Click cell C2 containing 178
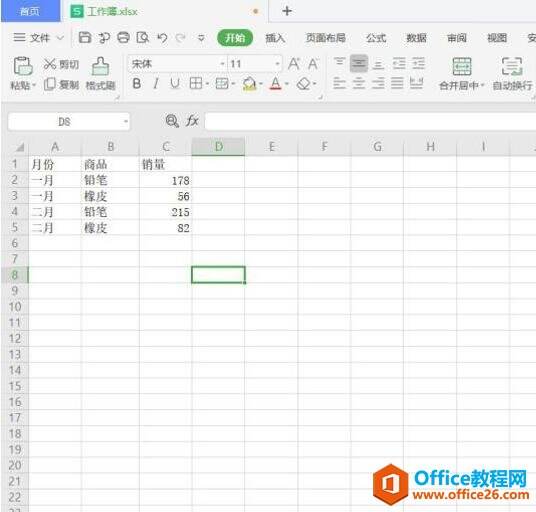 pyautogui.click(x=166, y=180)
